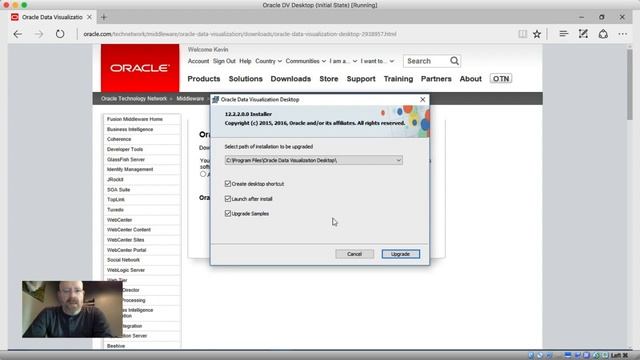Expand the Country dropdown
The width and height of the screenshot is (640, 360).
pos(268,61)
